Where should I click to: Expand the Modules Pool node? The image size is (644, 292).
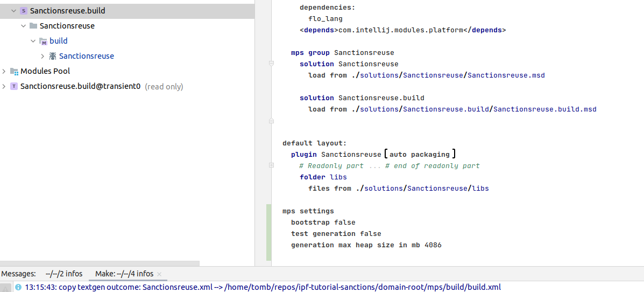[x=4, y=71]
